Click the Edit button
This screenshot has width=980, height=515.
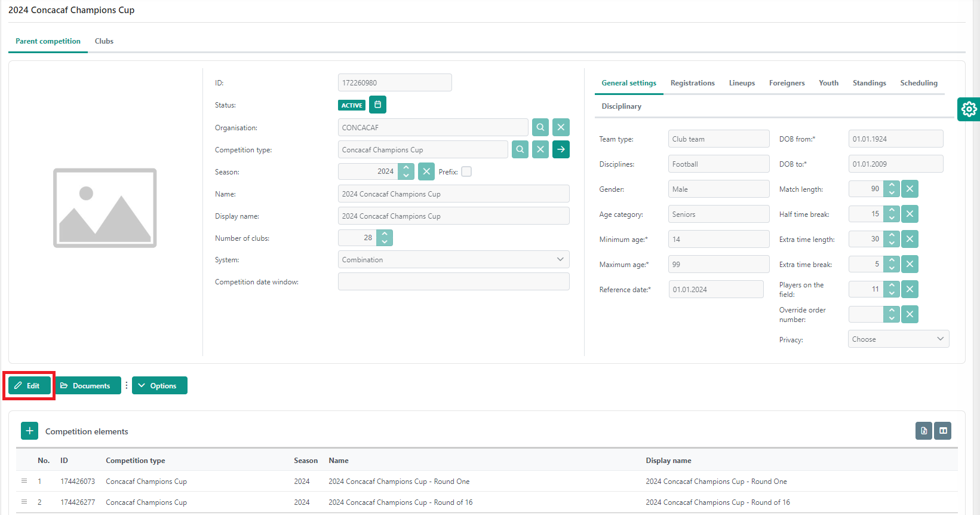pos(29,385)
